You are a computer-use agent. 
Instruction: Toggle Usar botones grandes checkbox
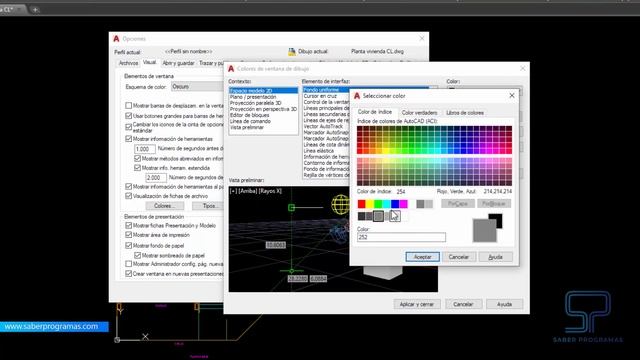(x=129, y=116)
